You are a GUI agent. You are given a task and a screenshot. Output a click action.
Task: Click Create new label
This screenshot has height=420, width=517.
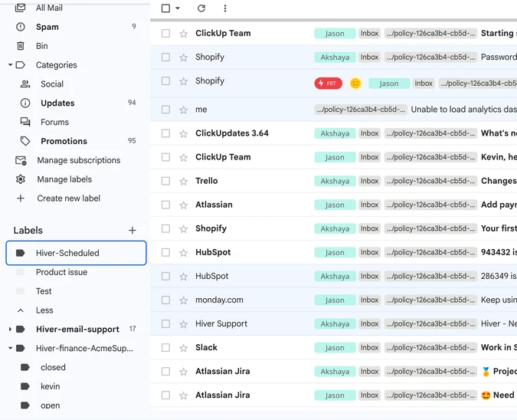(69, 199)
